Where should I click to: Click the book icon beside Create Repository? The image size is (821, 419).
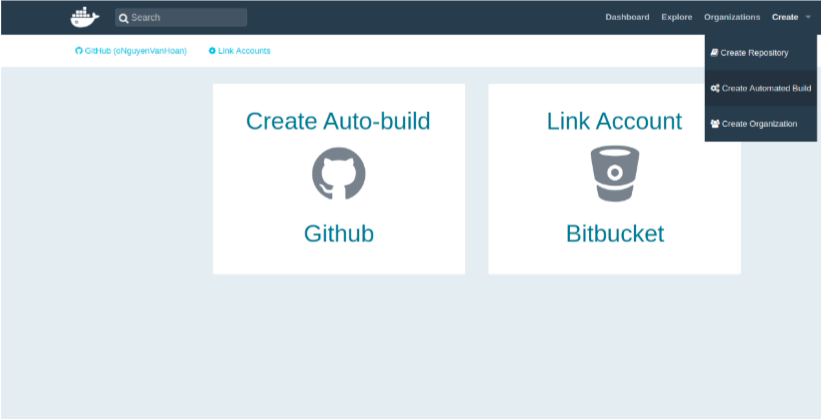click(714, 52)
